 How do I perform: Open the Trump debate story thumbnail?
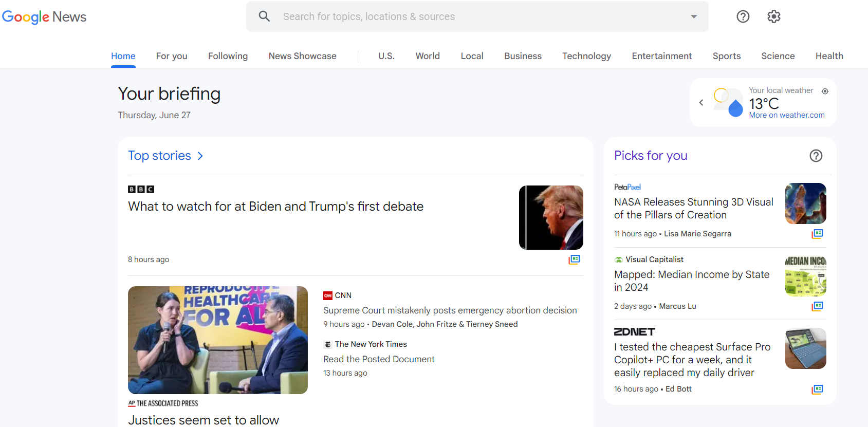point(551,217)
